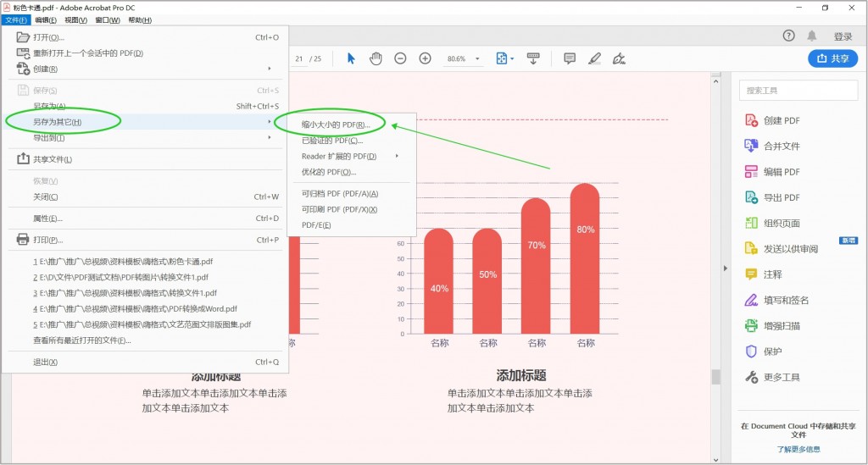
Task: Click the 打开 folder menu entry
Action: (x=146, y=37)
